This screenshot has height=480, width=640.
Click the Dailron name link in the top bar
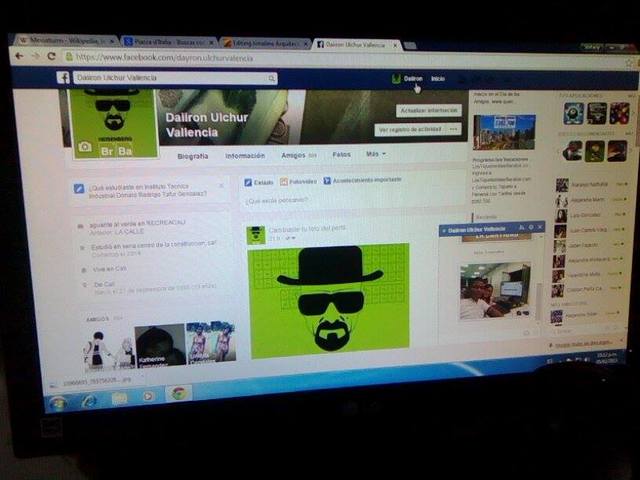point(413,78)
